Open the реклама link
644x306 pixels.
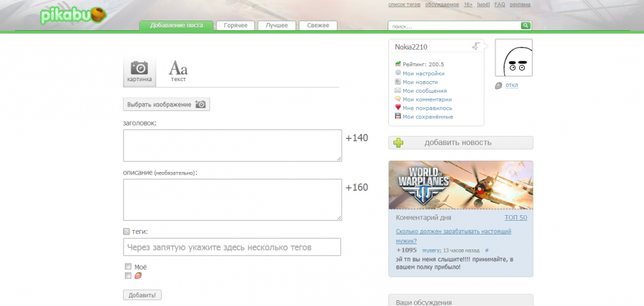click(x=520, y=5)
